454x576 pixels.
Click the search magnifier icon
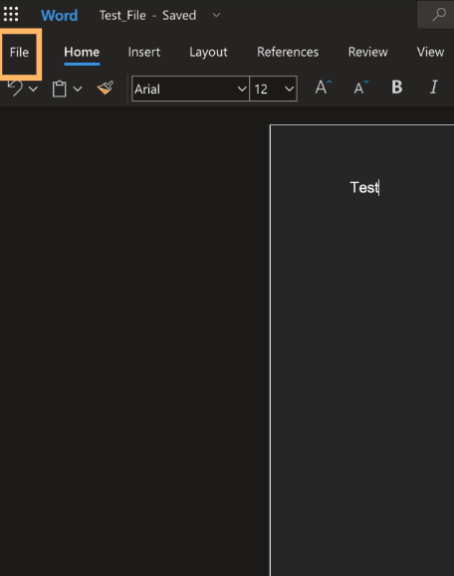[439, 15]
